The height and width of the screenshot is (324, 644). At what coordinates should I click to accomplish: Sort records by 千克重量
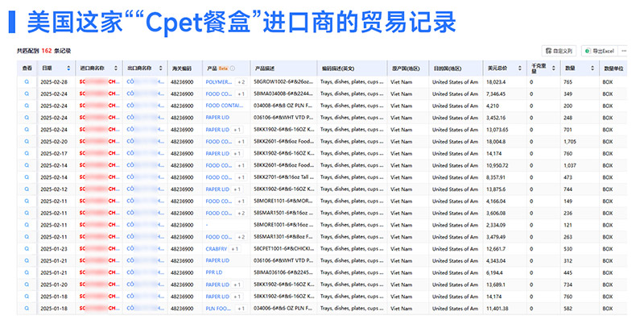click(x=553, y=69)
